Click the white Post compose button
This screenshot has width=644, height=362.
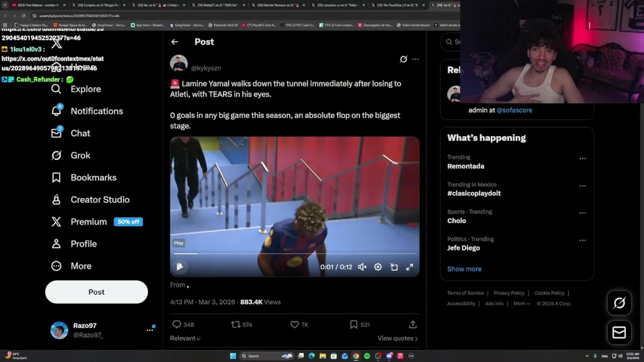pos(97,292)
